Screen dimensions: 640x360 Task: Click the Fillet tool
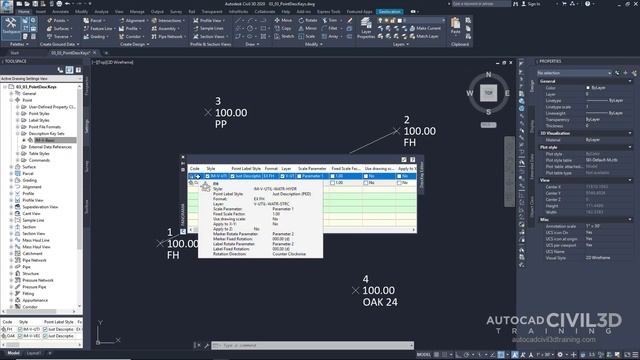tap(330, 28)
